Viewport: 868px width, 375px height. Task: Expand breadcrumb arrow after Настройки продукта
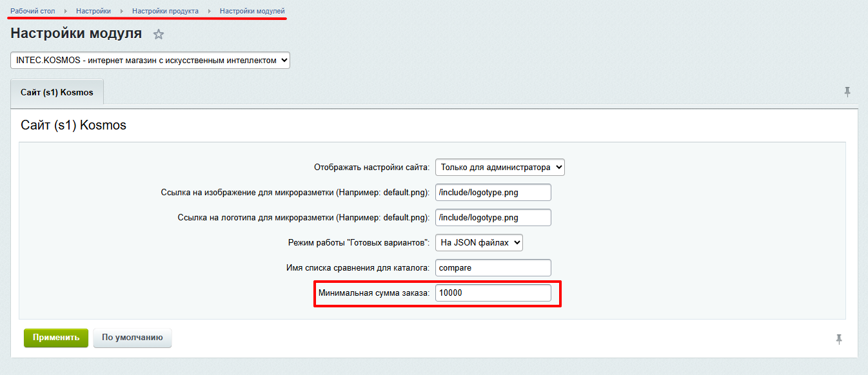coord(209,12)
